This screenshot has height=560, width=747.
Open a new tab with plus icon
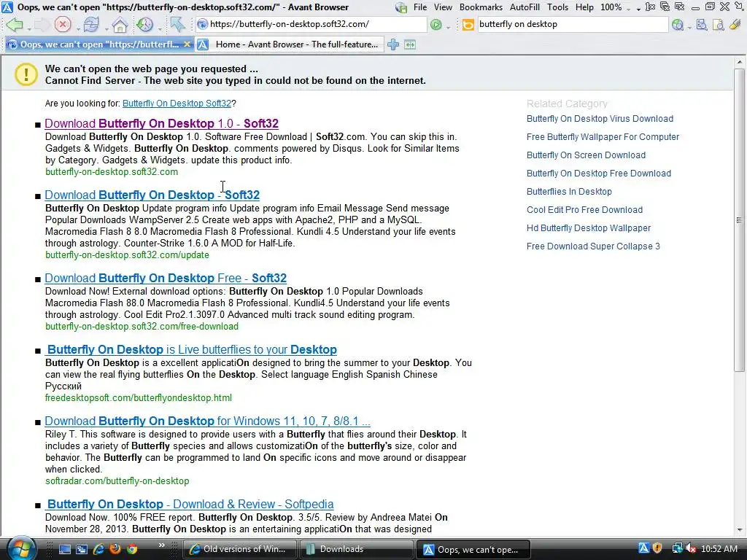[393, 44]
